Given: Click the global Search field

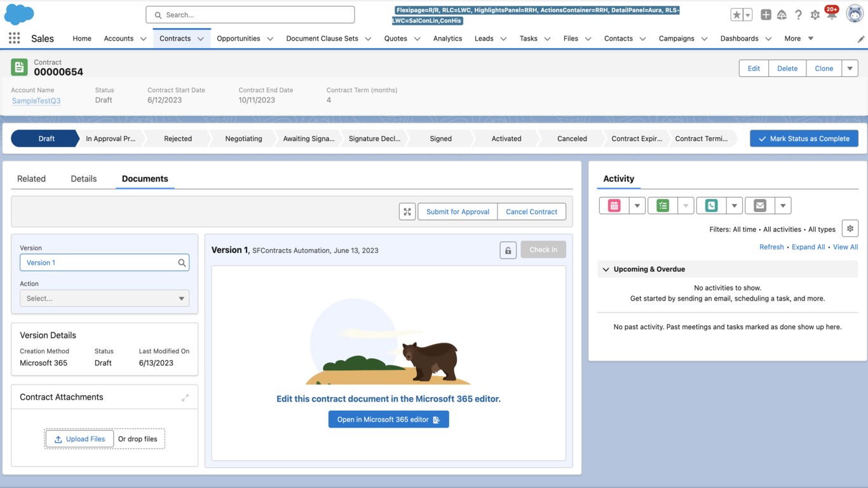Looking at the screenshot, I should 250,15.
